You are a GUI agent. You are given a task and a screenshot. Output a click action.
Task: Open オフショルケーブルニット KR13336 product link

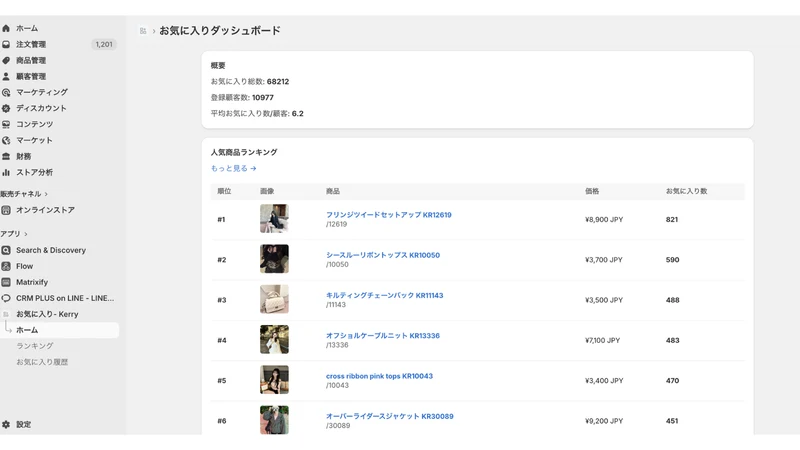coord(383,336)
